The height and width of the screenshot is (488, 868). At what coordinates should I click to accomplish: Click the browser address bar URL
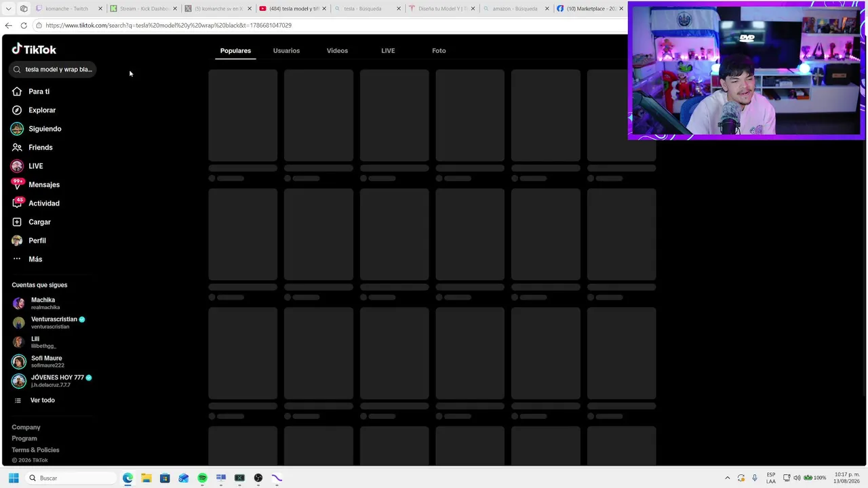pyautogui.click(x=169, y=25)
